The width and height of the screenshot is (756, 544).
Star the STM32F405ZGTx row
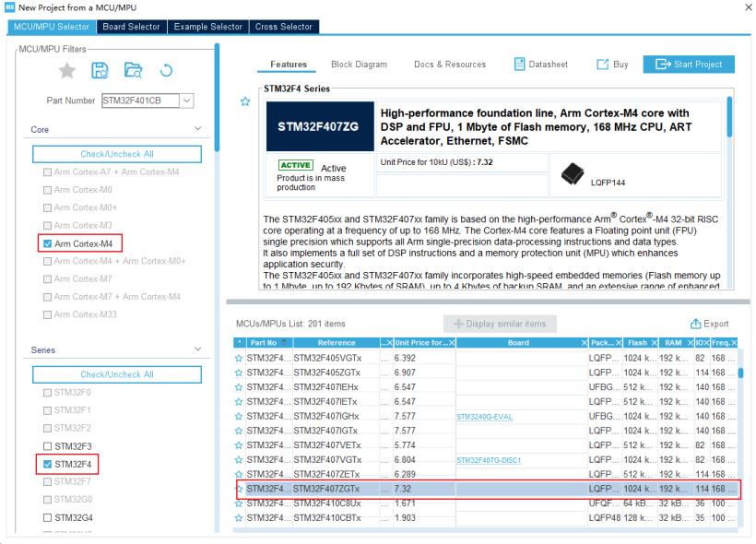tap(239, 373)
